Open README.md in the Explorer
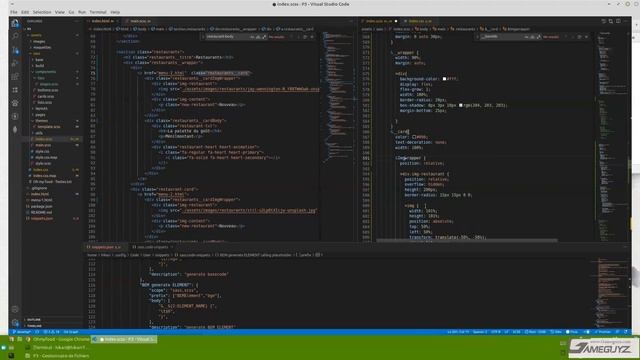640x360 pixels. (x=41, y=213)
